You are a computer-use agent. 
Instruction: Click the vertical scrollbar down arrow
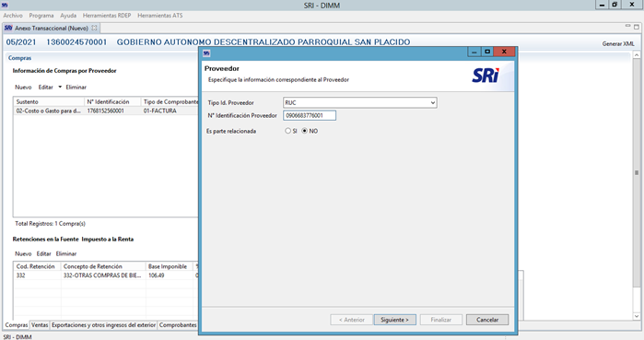(637, 316)
